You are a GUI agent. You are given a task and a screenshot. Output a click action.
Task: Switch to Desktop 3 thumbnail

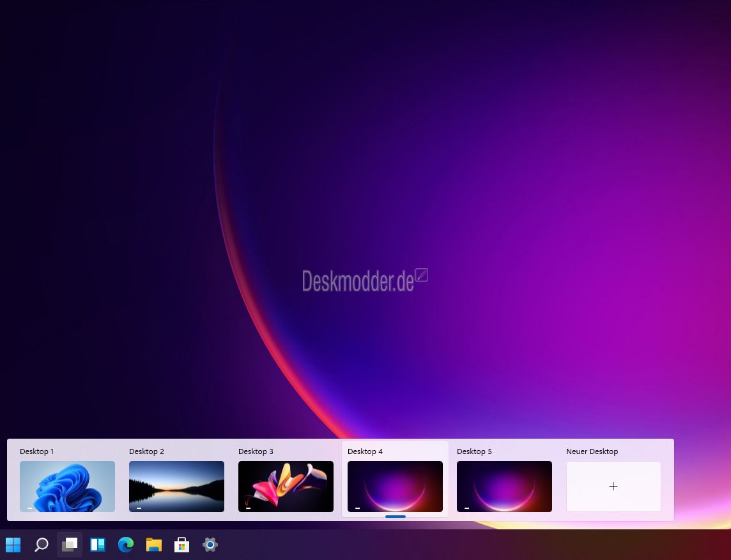pyautogui.click(x=286, y=487)
